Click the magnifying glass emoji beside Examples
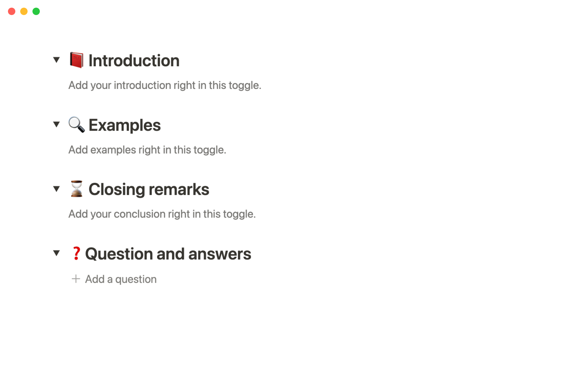Viewport: 588px width, 368px height. click(x=76, y=125)
